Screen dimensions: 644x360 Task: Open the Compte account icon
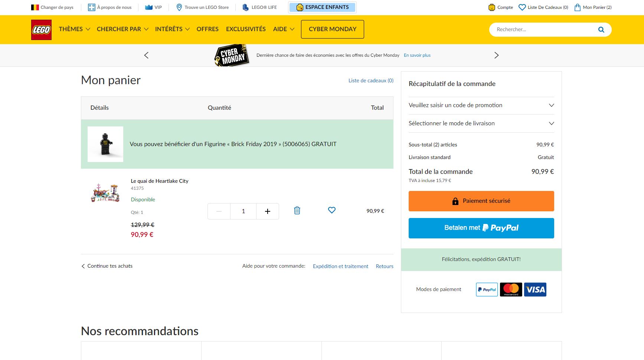492,7
